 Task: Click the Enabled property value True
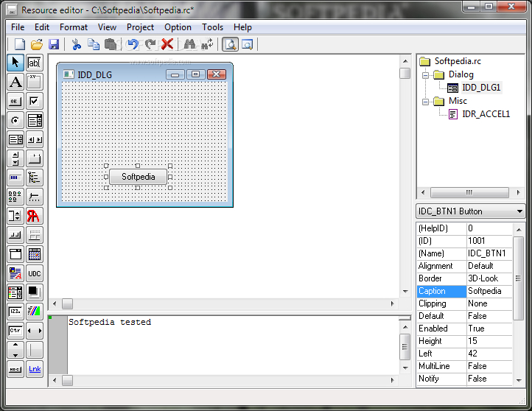click(x=489, y=329)
